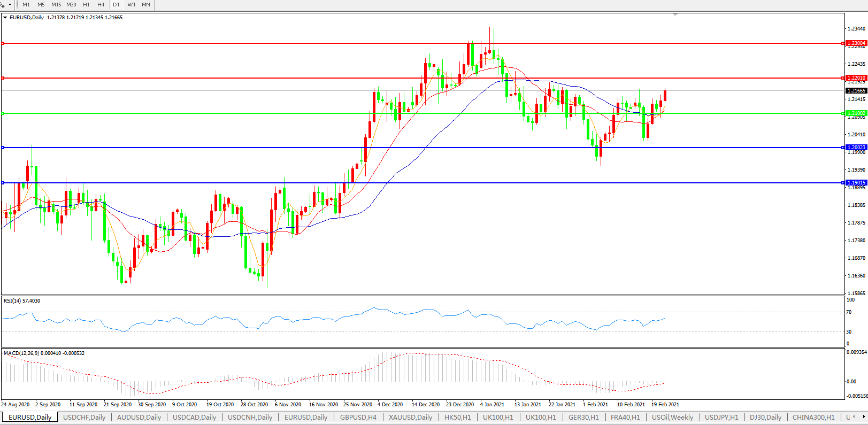This screenshot has height=425, width=868.
Task: Toggle the W1 weekly timeframe
Action: point(132,5)
